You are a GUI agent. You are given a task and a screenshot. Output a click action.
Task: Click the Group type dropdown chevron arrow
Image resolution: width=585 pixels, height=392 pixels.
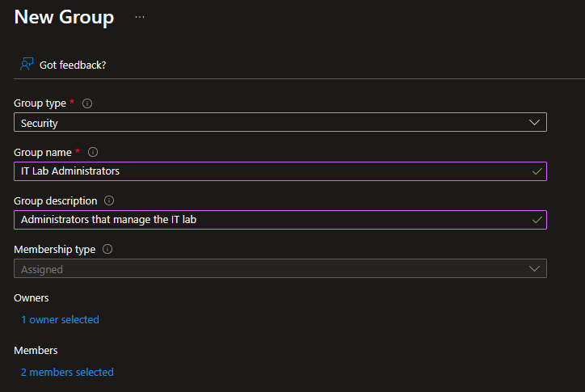(534, 122)
